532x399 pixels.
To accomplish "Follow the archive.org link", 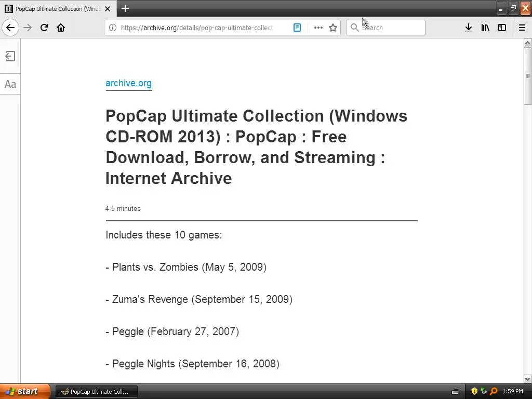I will [x=129, y=83].
